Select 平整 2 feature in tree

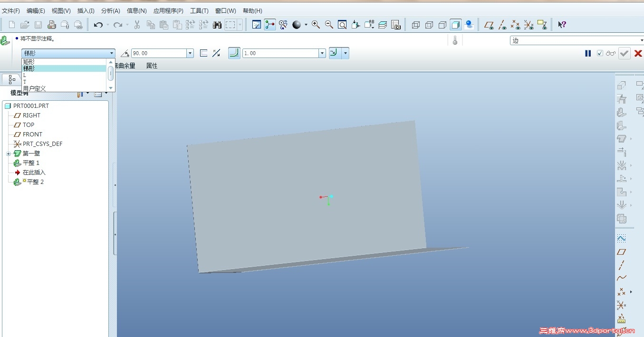click(35, 182)
